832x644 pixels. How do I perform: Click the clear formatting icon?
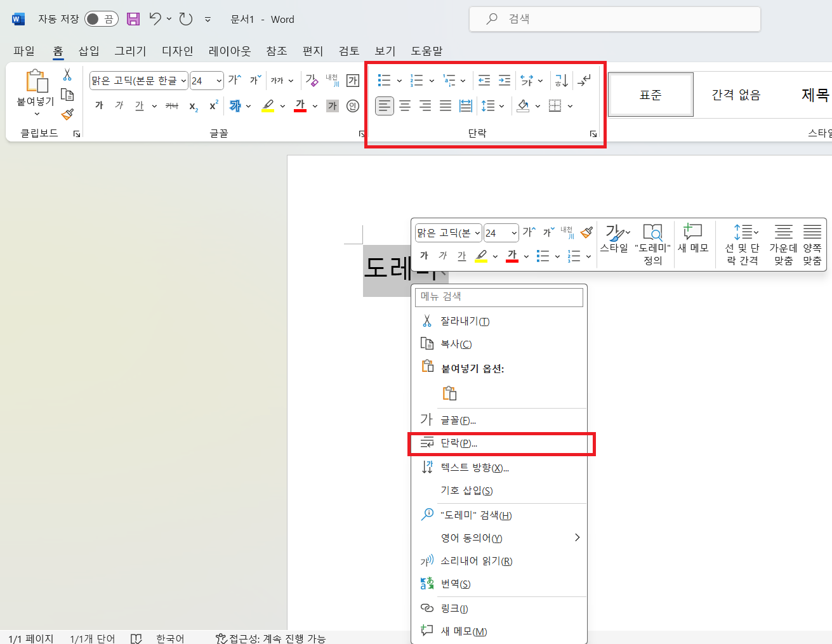[312, 80]
